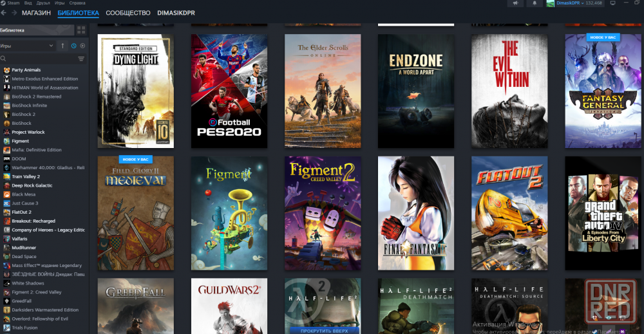
Task: Open the Steam menu
Action: pyautogui.click(x=13, y=3)
